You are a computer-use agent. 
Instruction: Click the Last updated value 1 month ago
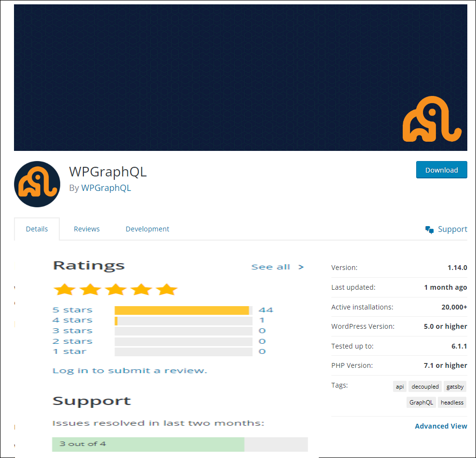tap(445, 287)
